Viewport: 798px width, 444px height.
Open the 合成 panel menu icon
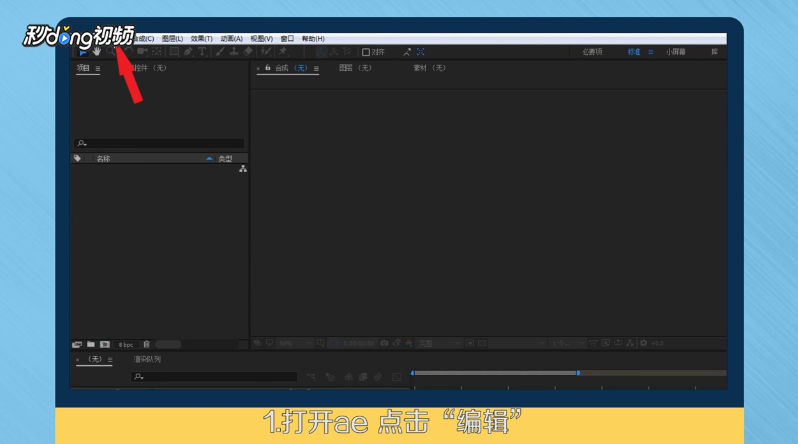(316, 69)
